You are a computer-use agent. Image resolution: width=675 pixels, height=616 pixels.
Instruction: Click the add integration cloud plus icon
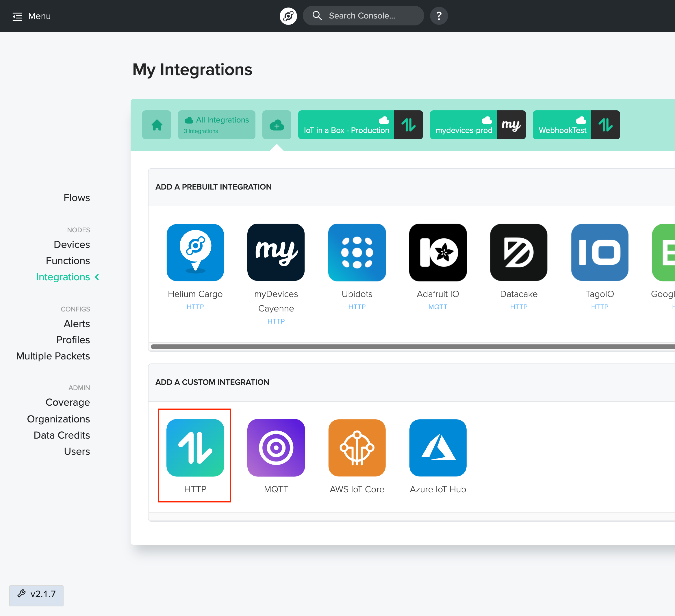click(277, 125)
